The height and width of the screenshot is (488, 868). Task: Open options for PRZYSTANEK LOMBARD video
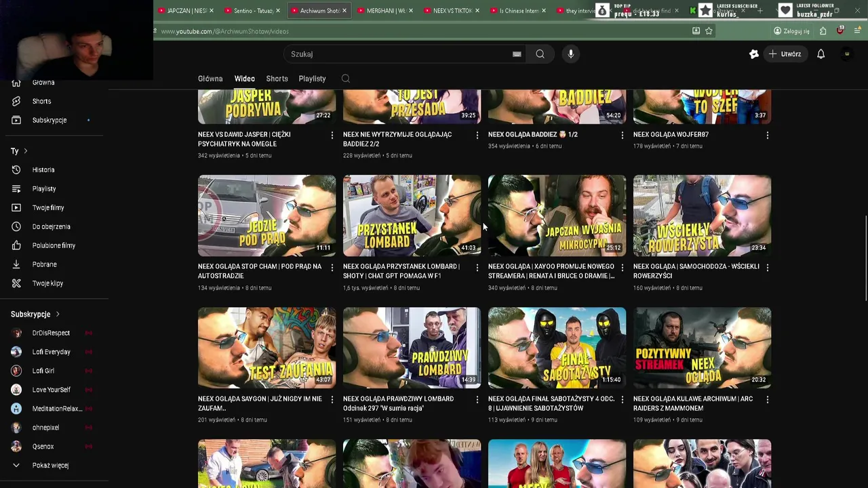coord(477,268)
